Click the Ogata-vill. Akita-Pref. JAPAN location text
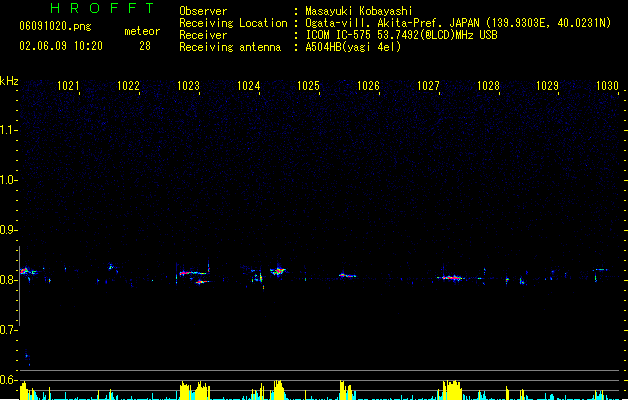This screenshot has height=400, width=629. [x=458, y=23]
